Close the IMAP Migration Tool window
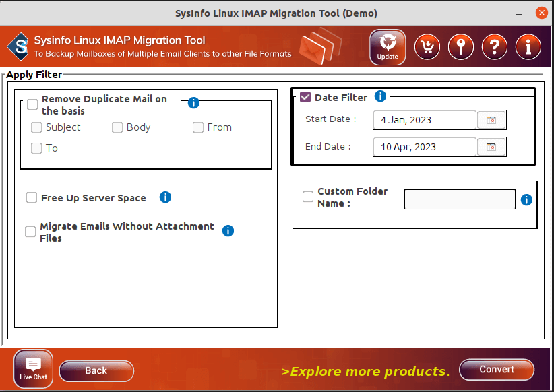Image resolution: width=554 pixels, height=392 pixels. point(541,13)
